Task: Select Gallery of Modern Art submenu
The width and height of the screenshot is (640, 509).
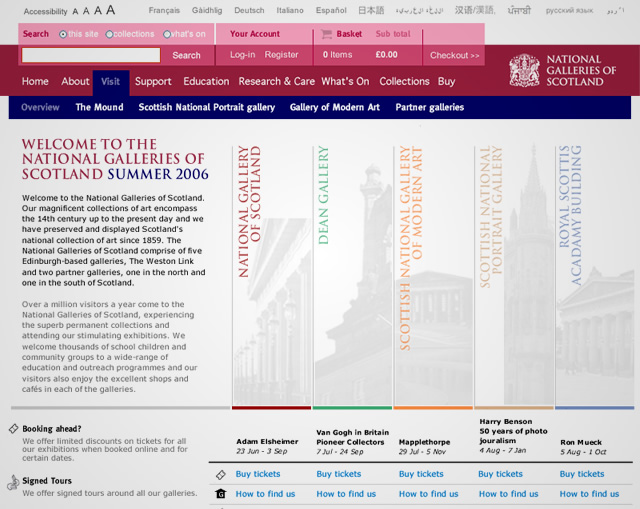Action: (x=335, y=107)
